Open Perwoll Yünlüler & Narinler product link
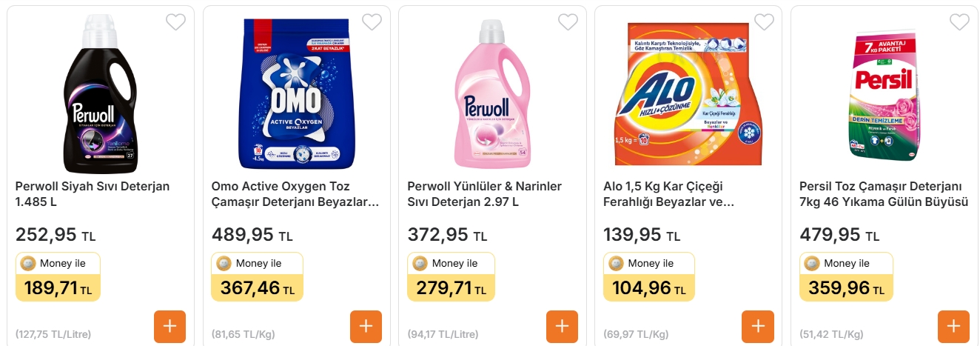This screenshot has width=980, height=346. [485, 194]
